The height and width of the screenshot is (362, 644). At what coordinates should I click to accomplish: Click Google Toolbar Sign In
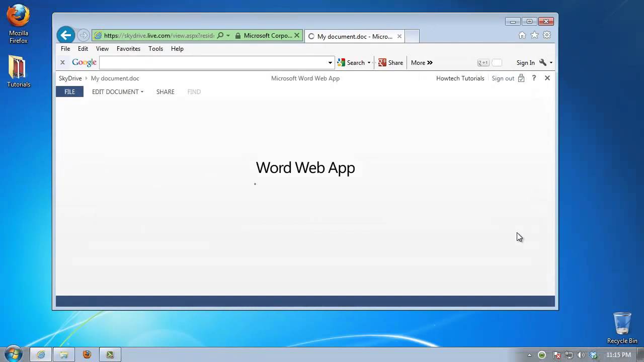point(525,63)
